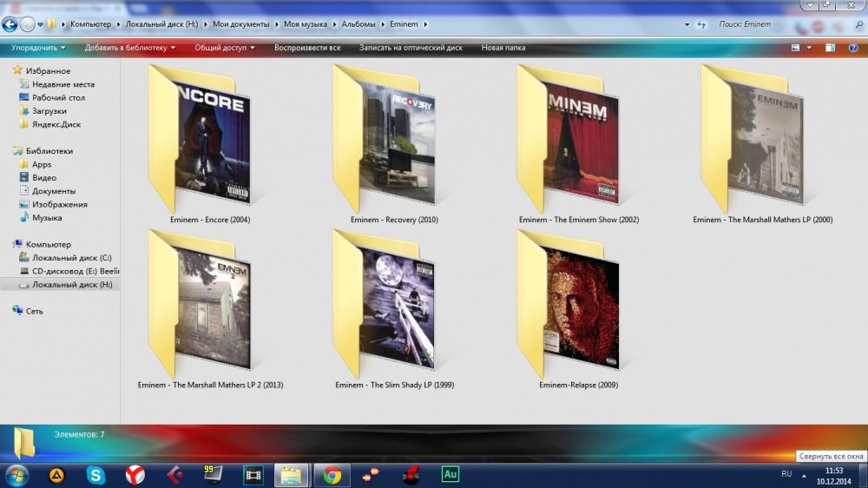Navigate to Мои документы in breadcrumb
Screen dimensions: 868x488
coord(240,24)
